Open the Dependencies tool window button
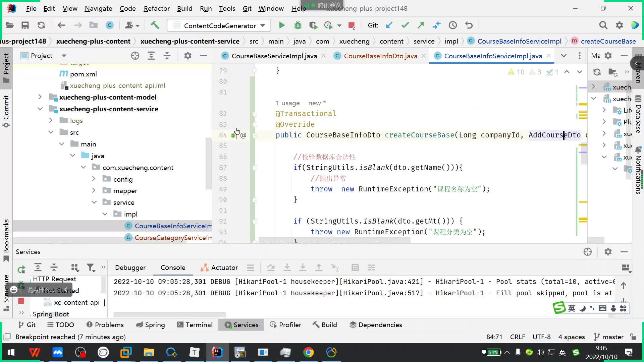This screenshot has height=362, width=644. (x=376, y=325)
